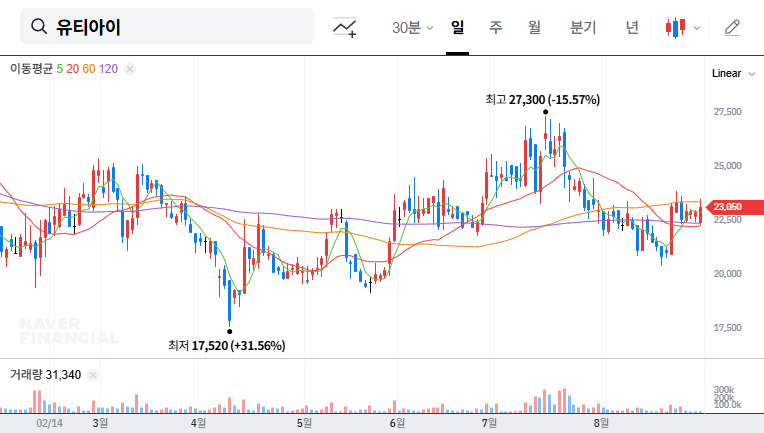The height and width of the screenshot is (433, 764).
Task: Click the search magnifier icon
Action: [x=39, y=26]
